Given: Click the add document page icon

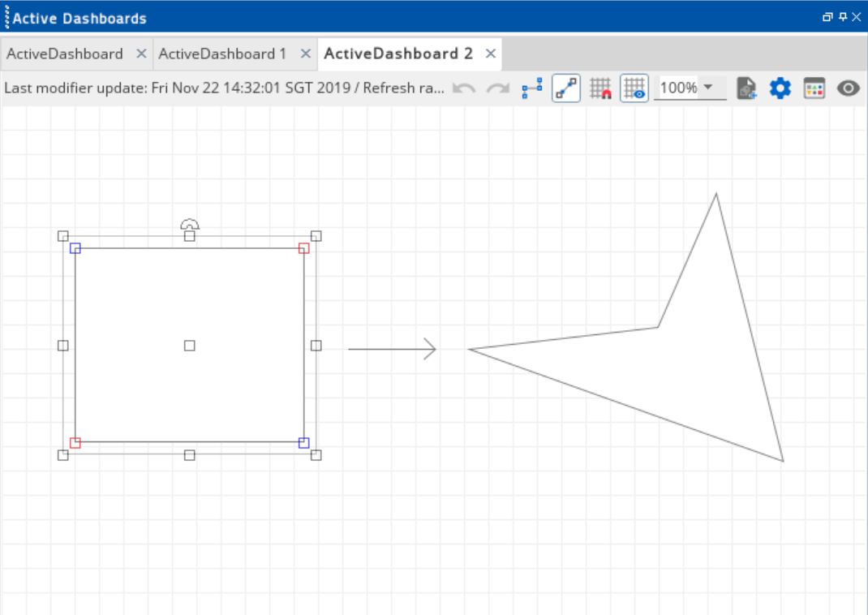Looking at the screenshot, I should 746,88.
